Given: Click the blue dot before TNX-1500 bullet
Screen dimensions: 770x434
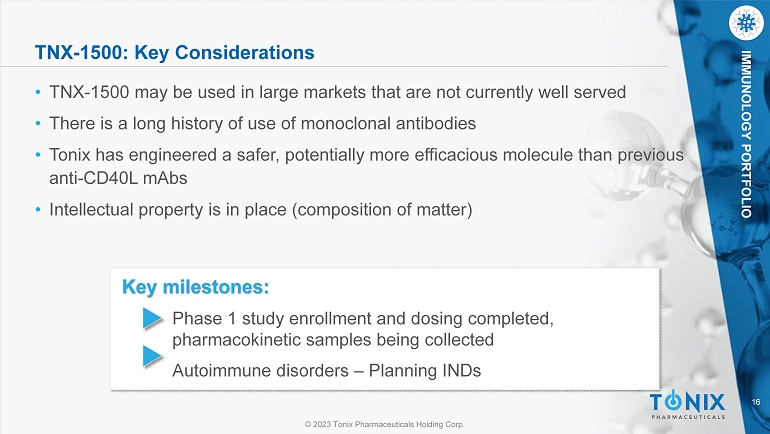Looking at the screenshot, I should tap(38, 92).
